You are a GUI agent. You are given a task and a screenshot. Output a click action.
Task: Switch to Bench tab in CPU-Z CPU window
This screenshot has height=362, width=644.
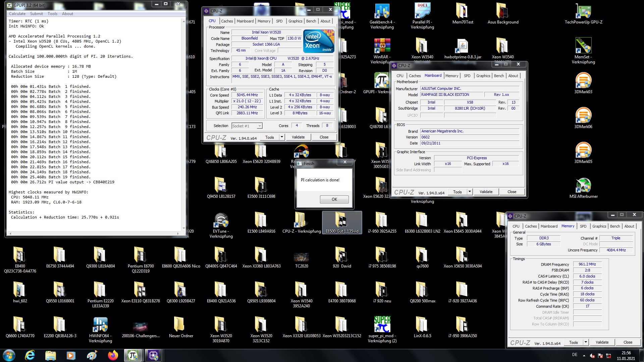tap(311, 21)
